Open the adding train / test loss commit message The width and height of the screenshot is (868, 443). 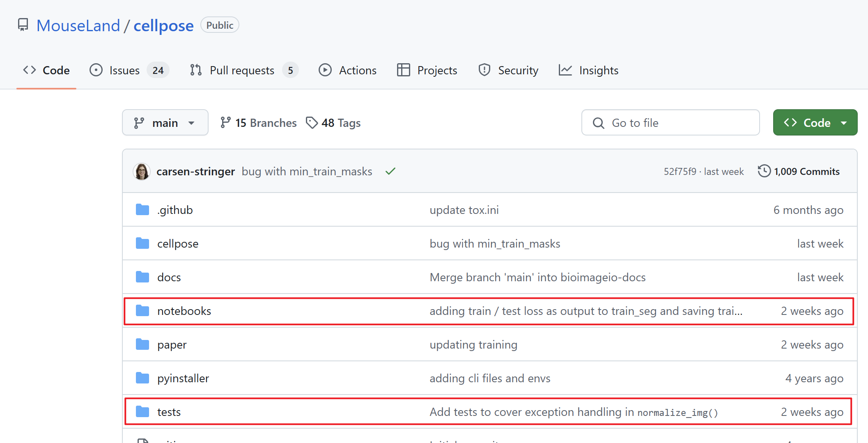pyautogui.click(x=586, y=311)
